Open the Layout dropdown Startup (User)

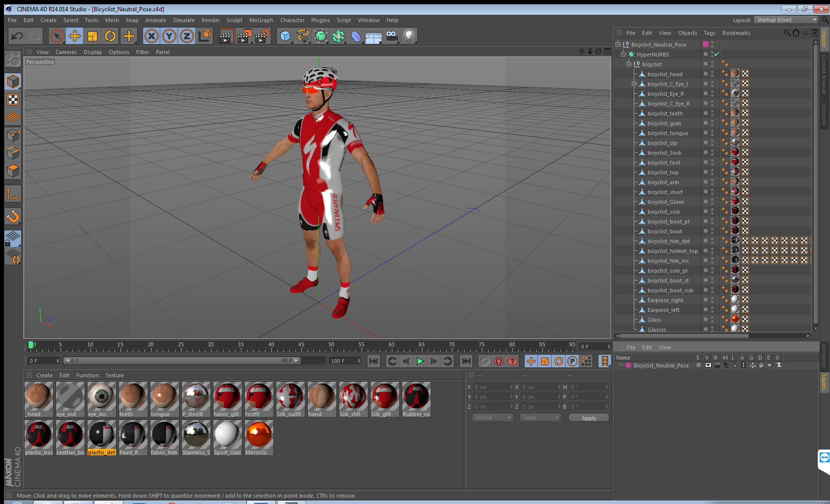coord(786,20)
